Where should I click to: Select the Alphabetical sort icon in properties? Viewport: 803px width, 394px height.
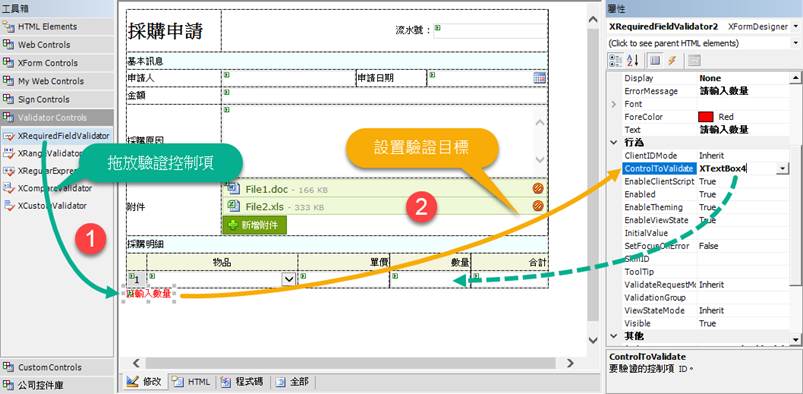(632, 60)
